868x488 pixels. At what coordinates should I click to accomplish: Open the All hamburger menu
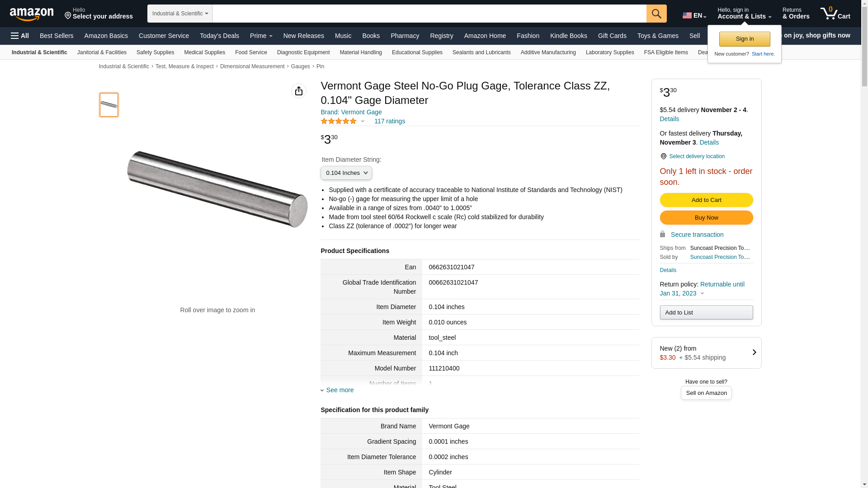tap(20, 36)
